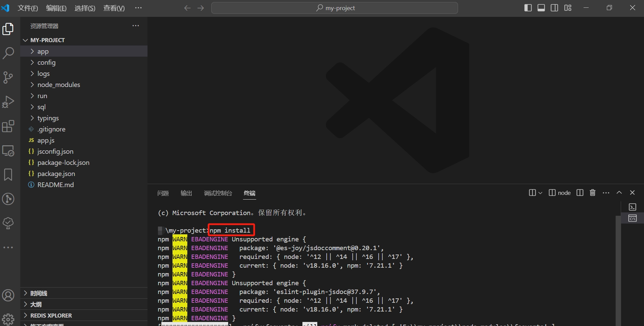This screenshot has width=644, height=326.
Task: Open package.json file
Action: 56,174
